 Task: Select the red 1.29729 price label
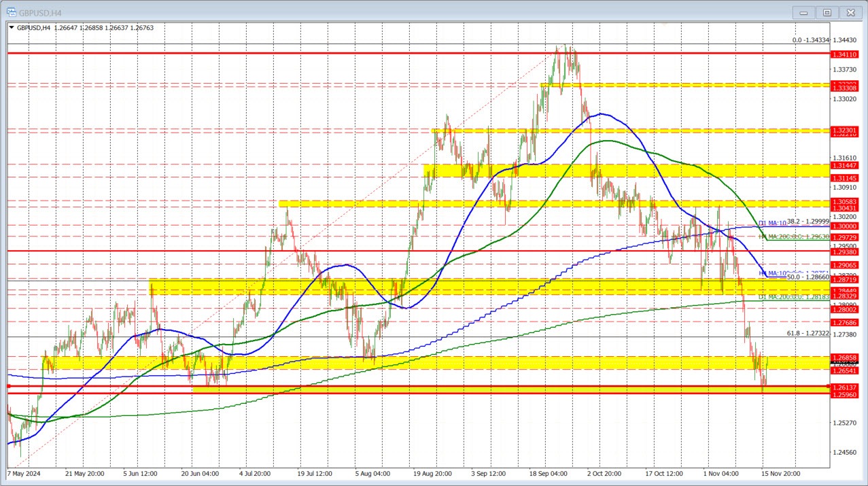846,237
